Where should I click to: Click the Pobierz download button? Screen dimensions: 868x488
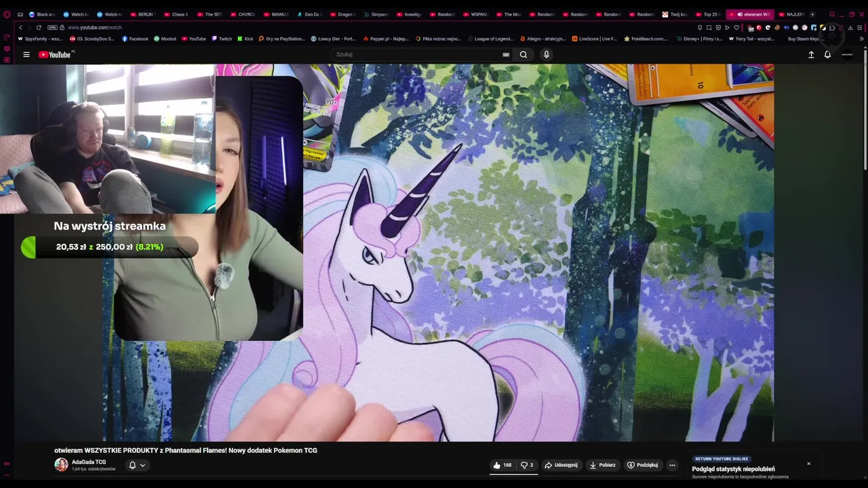tap(602, 465)
